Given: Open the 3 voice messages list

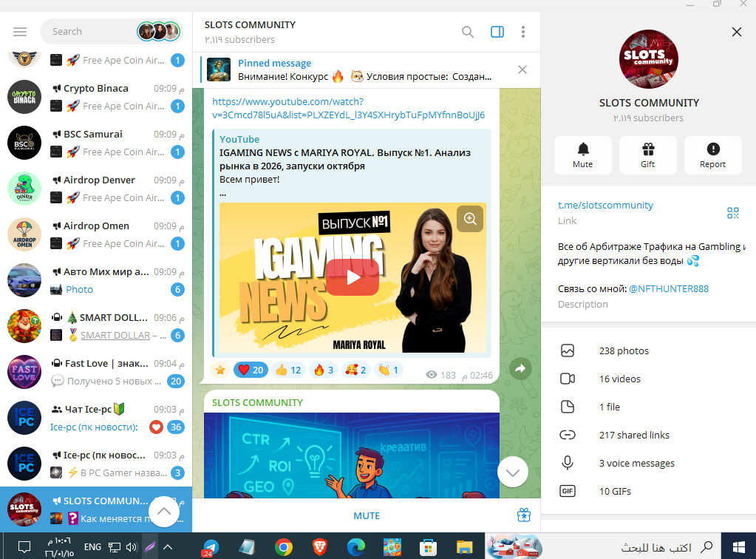Looking at the screenshot, I should (x=649, y=463).
